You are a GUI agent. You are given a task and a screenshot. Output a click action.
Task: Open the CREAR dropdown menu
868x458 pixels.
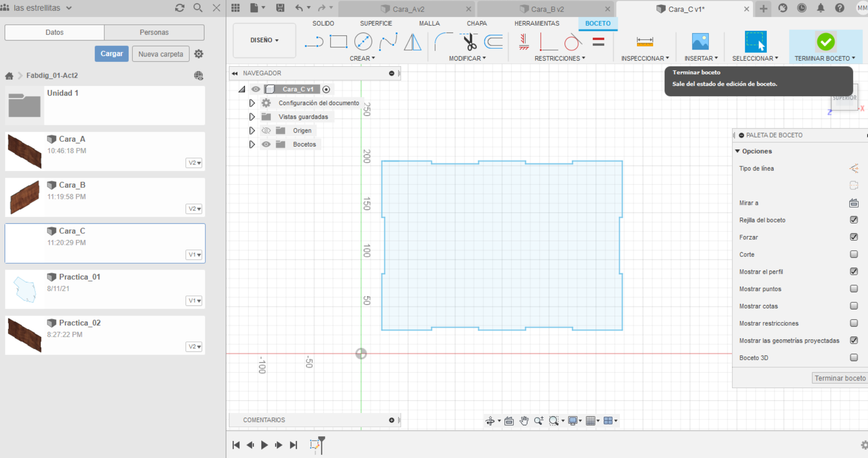click(x=362, y=58)
